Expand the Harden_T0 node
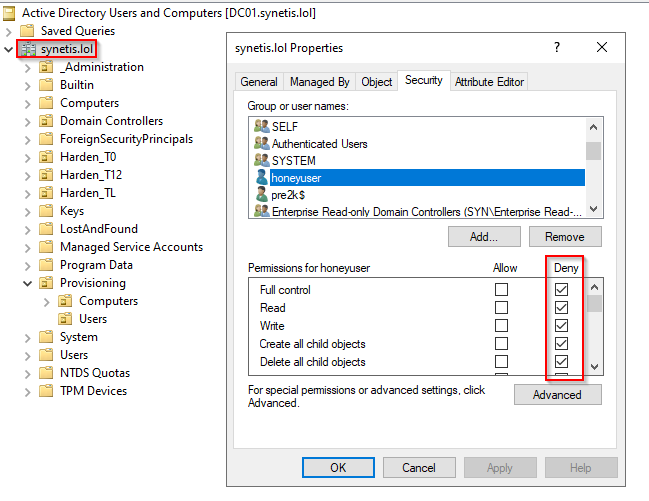 [x=27, y=158]
